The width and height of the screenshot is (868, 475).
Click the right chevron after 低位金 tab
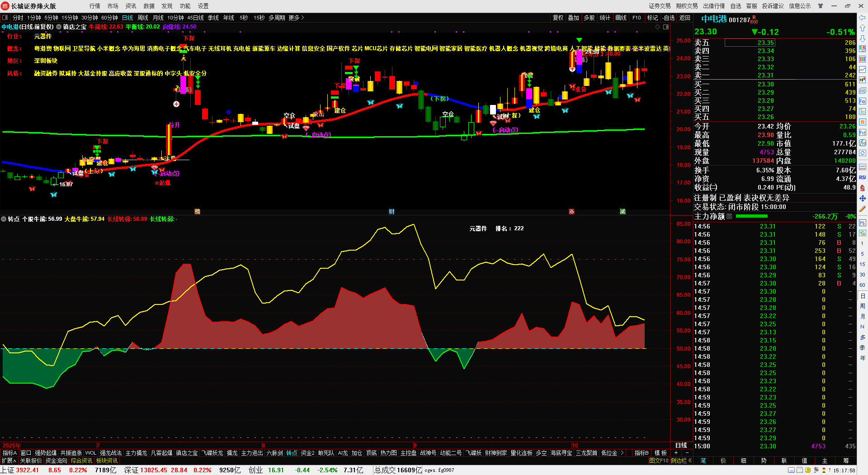622,453
